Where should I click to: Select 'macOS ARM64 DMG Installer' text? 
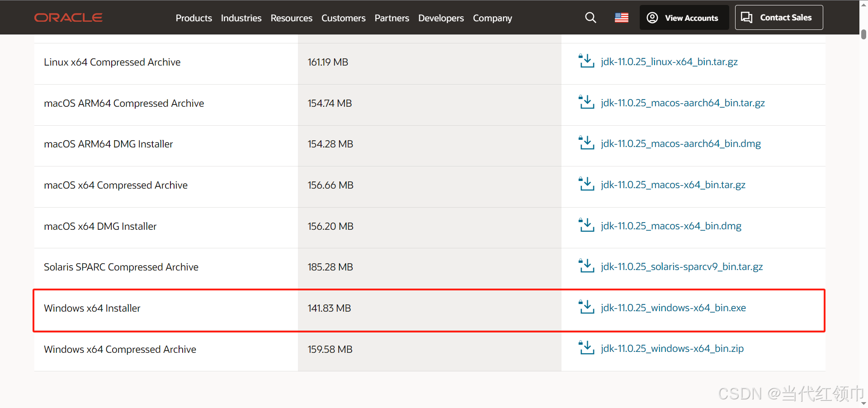[108, 144]
